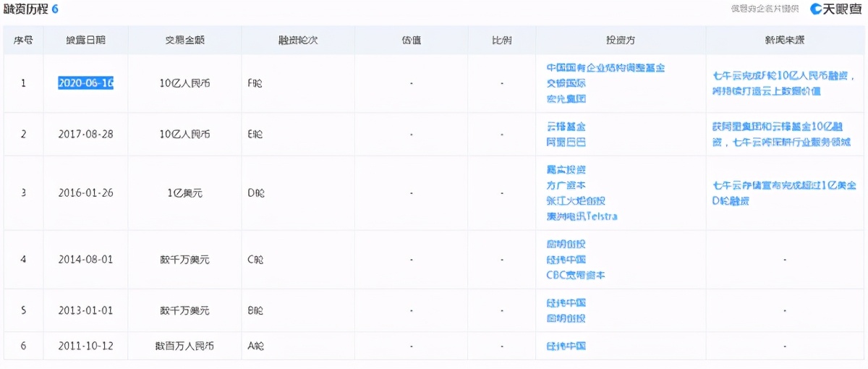The width and height of the screenshot is (868, 369).
Task: Click the 数百万人民币 amount cell
Action: 184,346
